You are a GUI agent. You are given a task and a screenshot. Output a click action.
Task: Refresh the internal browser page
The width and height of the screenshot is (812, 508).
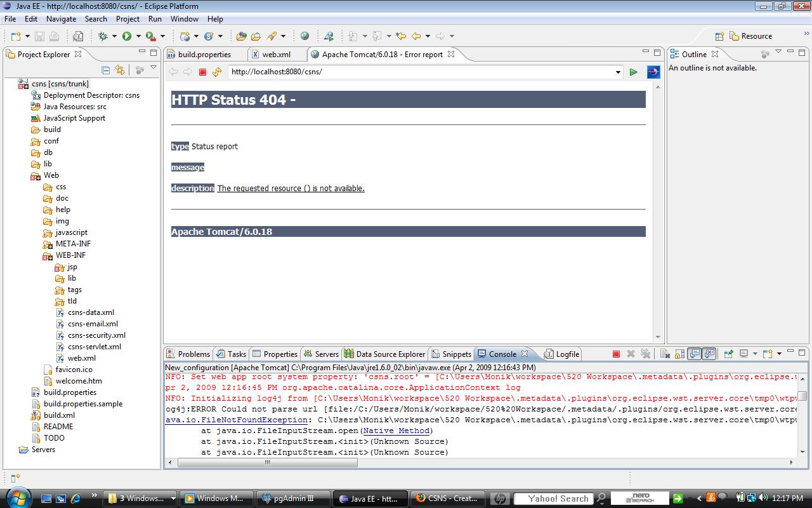[x=217, y=72]
